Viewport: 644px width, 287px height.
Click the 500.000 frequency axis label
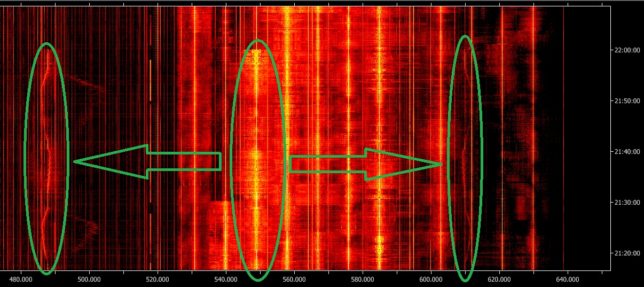pos(89,279)
